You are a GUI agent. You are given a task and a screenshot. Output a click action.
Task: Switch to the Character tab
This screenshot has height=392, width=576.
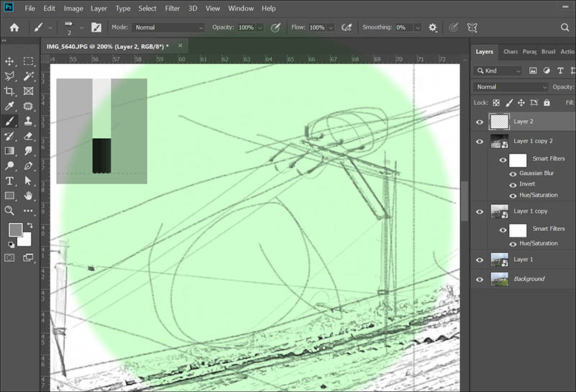click(x=510, y=52)
